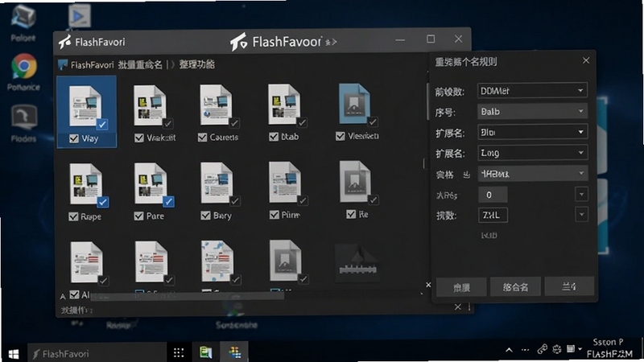Image resolution: width=644 pixels, height=362 pixels.
Task: Open the Flodes desktop icon
Action: click(24, 117)
